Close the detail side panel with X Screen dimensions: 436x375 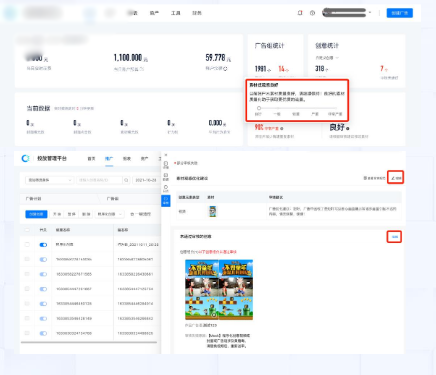[166, 155]
